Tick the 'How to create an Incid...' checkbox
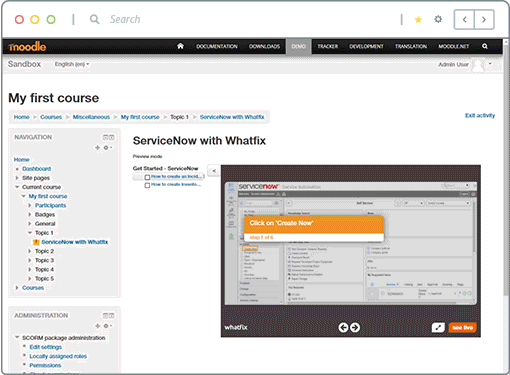The height and width of the screenshot is (375, 510). pyautogui.click(x=147, y=177)
